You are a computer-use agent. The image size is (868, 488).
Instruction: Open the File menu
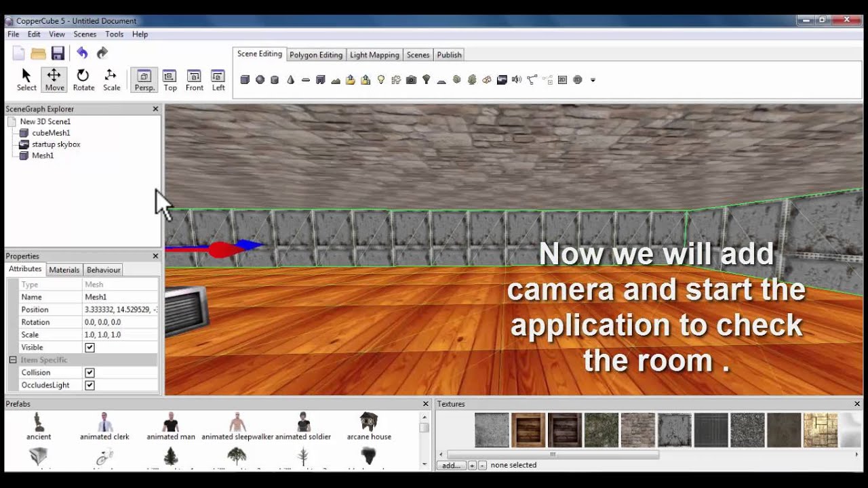point(13,34)
